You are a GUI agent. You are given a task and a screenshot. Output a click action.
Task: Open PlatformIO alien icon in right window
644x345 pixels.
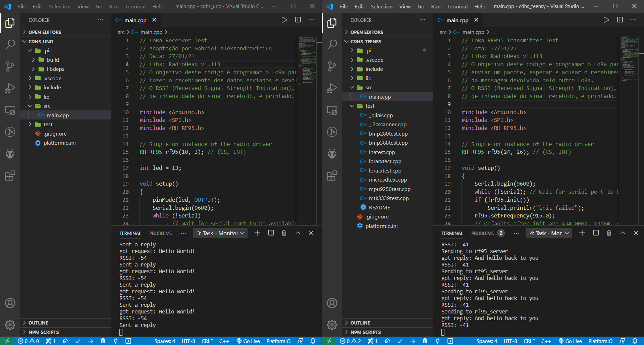pos(332,154)
